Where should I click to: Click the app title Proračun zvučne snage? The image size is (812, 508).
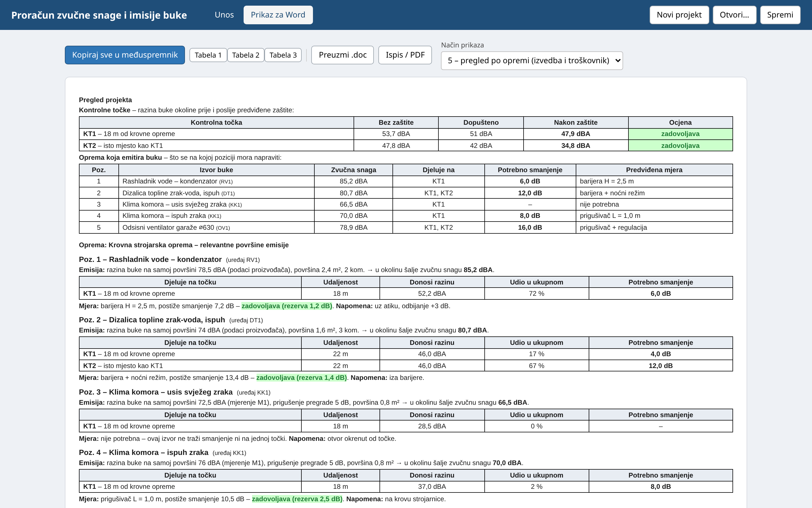click(x=99, y=15)
